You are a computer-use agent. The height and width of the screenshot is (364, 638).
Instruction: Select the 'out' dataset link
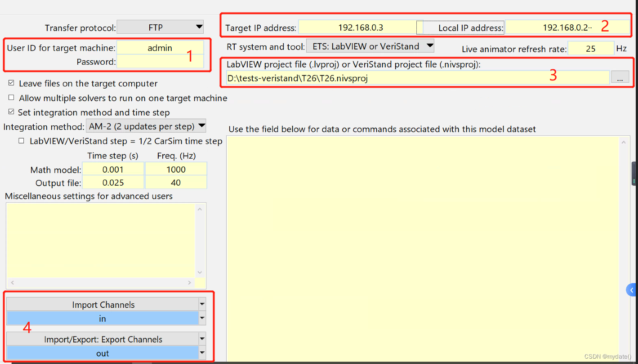[x=103, y=353]
